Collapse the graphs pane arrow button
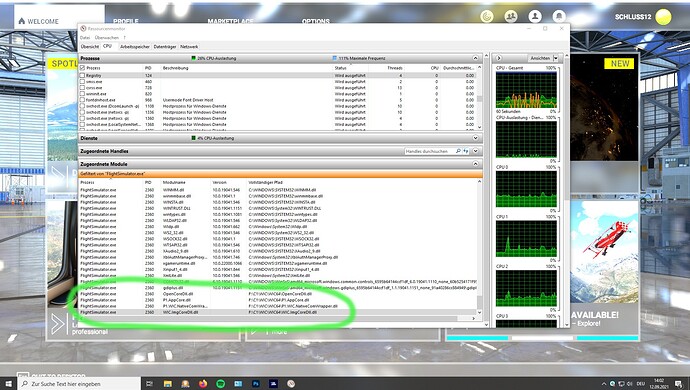The width and height of the screenshot is (690, 390). 499,58
